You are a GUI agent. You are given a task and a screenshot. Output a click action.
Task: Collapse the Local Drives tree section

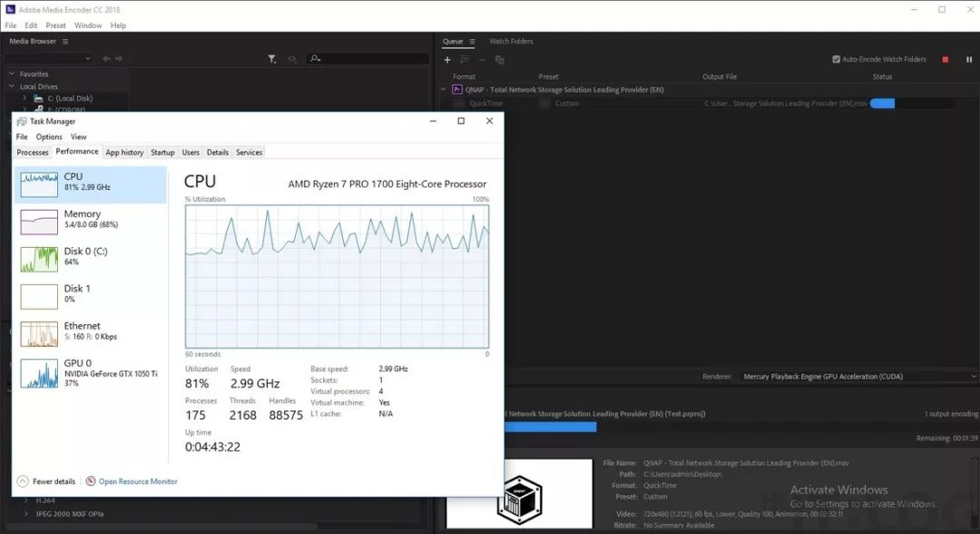tap(11, 86)
